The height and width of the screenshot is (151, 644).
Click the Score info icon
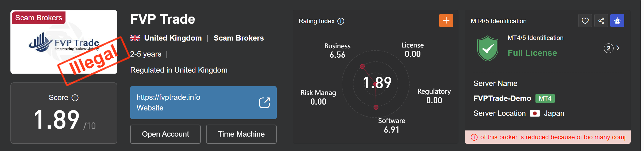75,98
